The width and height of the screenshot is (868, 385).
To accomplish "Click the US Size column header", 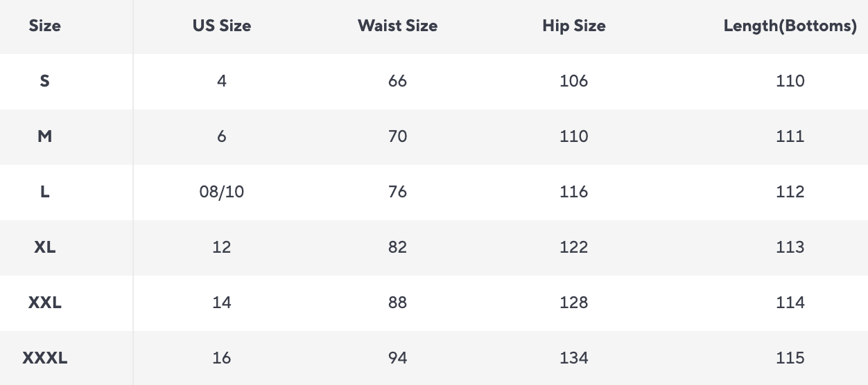I will 222,26.
